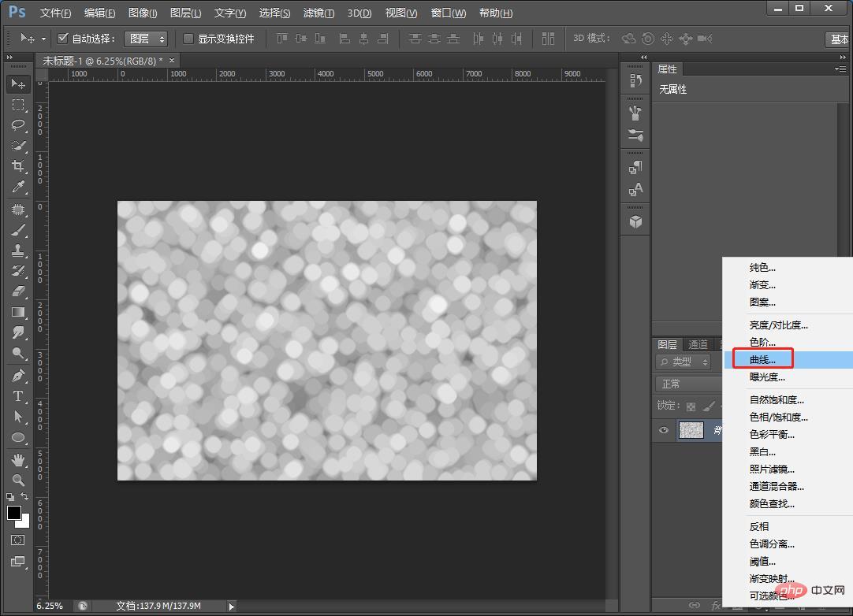Select the Dodge tool
The height and width of the screenshot is (616, 853).
click(18, 354)
